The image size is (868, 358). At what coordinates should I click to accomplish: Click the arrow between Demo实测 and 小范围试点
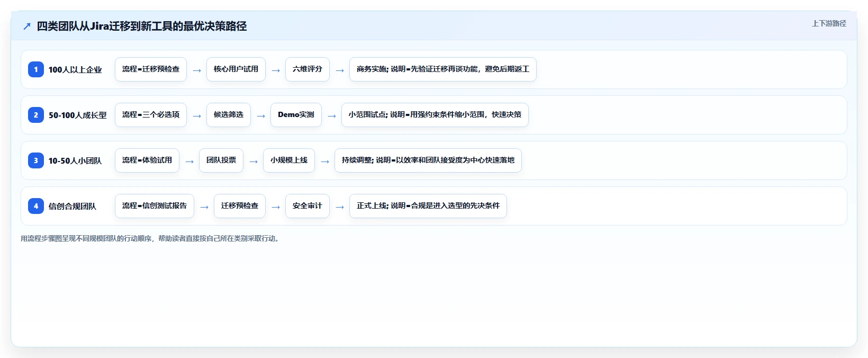tap(332, 116)
